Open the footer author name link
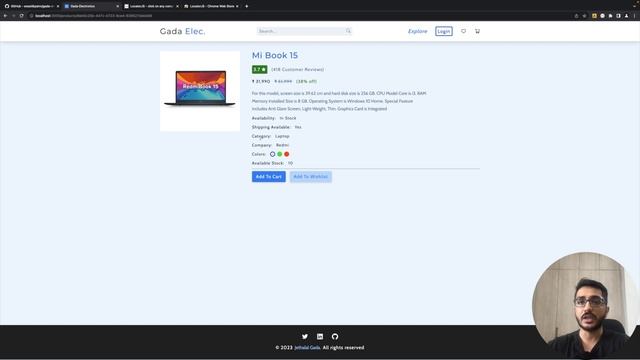Screen dimensions: 640x360 click(x=307, y=347)
